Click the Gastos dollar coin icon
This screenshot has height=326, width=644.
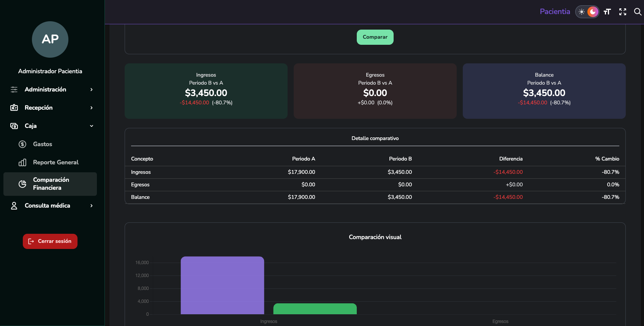pyautogui.click(x=22, y=144)
